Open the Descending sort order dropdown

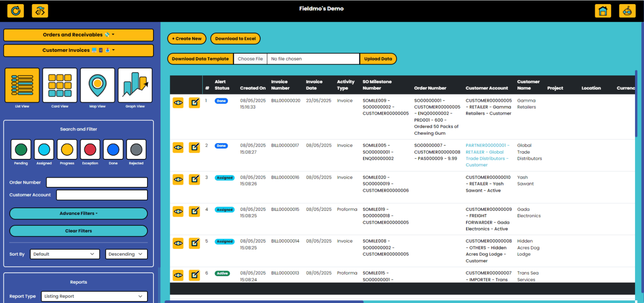[126, 254]
